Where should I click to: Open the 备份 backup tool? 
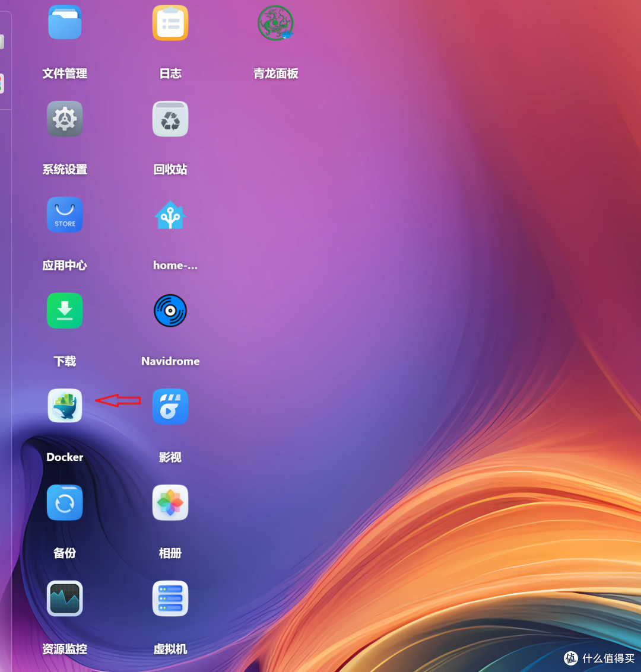coord(65,502)
